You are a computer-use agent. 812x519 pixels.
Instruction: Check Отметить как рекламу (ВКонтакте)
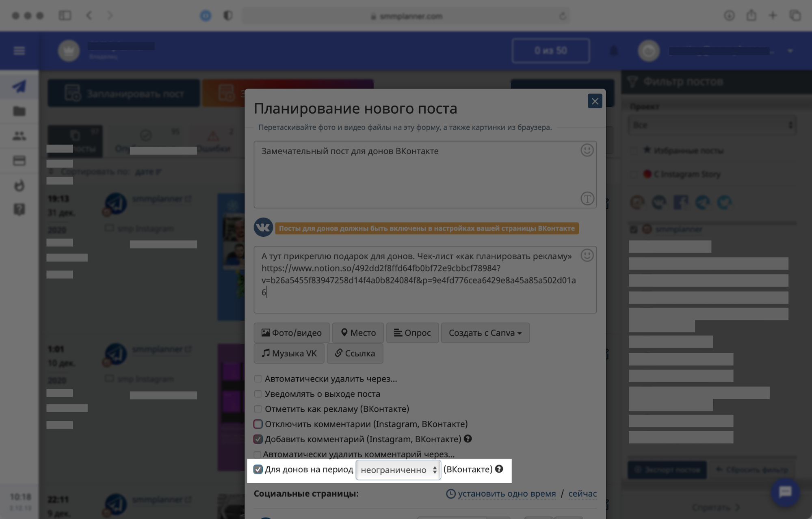[258, 409]
